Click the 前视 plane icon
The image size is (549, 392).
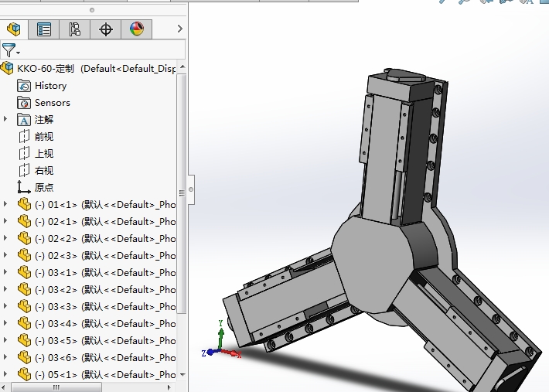[x=24, y=137]
